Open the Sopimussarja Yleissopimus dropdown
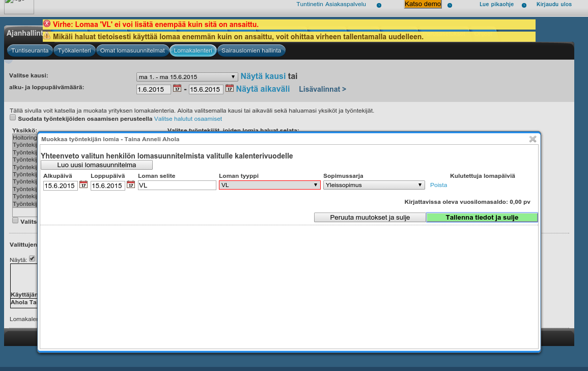588x371 pixels. [x=374, y=185]
